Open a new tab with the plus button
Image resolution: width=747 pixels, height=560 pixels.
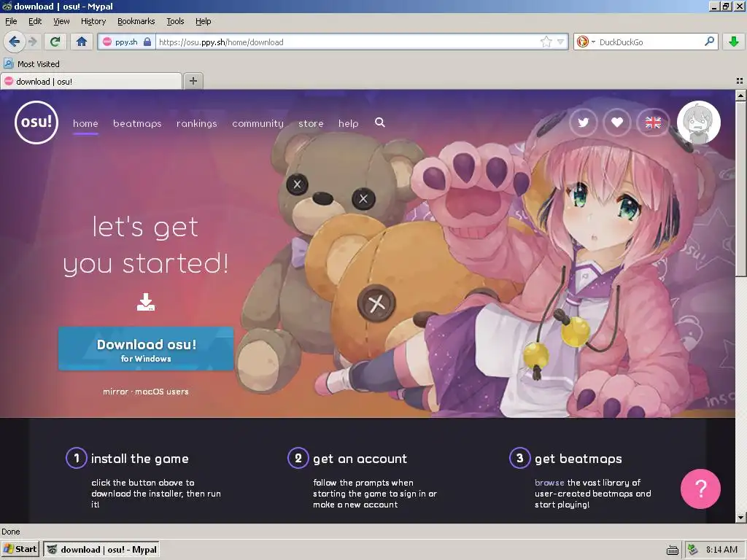coord(193,81)
